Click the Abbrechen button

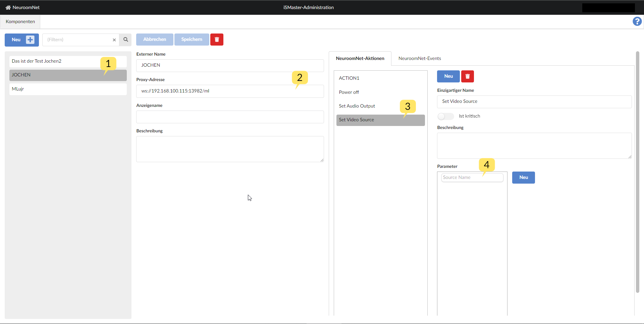point(155,40)
